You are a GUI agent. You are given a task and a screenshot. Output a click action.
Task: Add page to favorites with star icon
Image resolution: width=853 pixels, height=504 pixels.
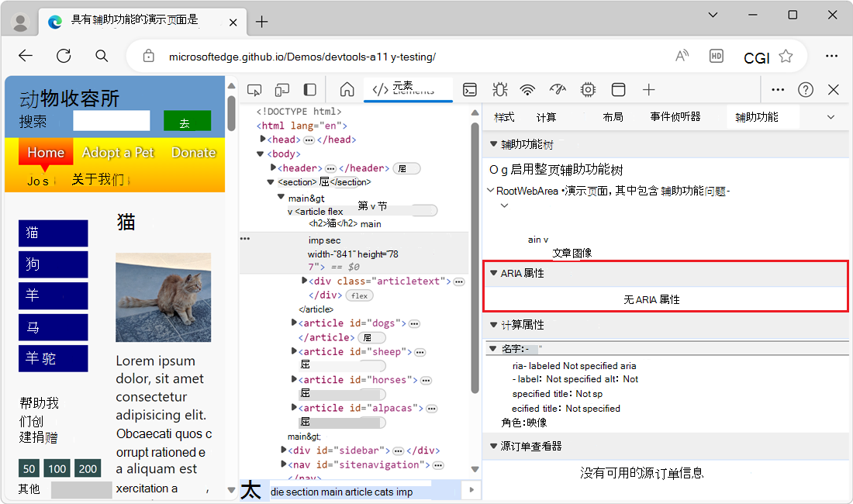[786, 56]
